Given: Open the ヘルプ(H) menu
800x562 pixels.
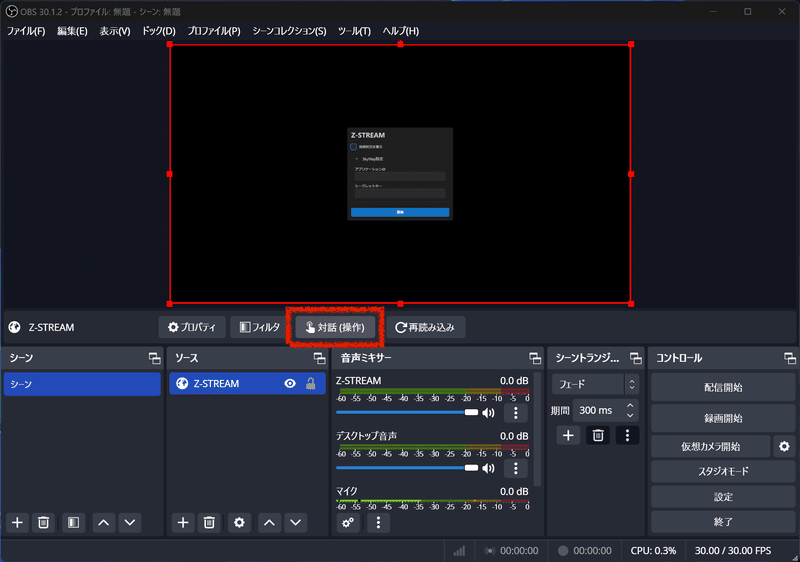Looking at the screenshot, I should pyautogui.click(x=401, y=31).
